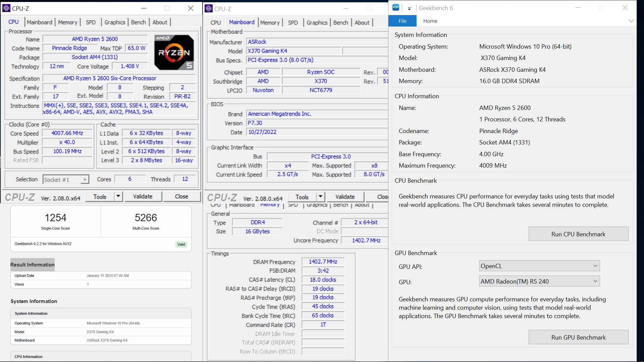Click the processor Name AMD Ryzen 5 2600 field
This screenshot has width=644, height=362.
[95, 39]
